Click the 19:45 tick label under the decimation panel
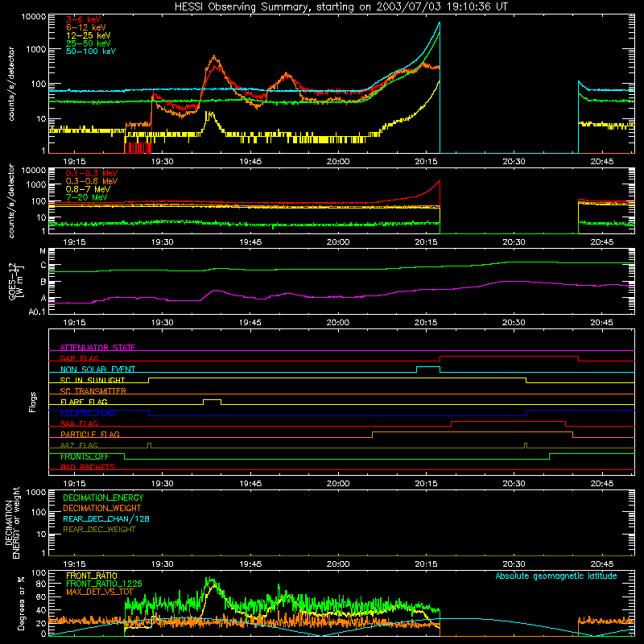 250,564
